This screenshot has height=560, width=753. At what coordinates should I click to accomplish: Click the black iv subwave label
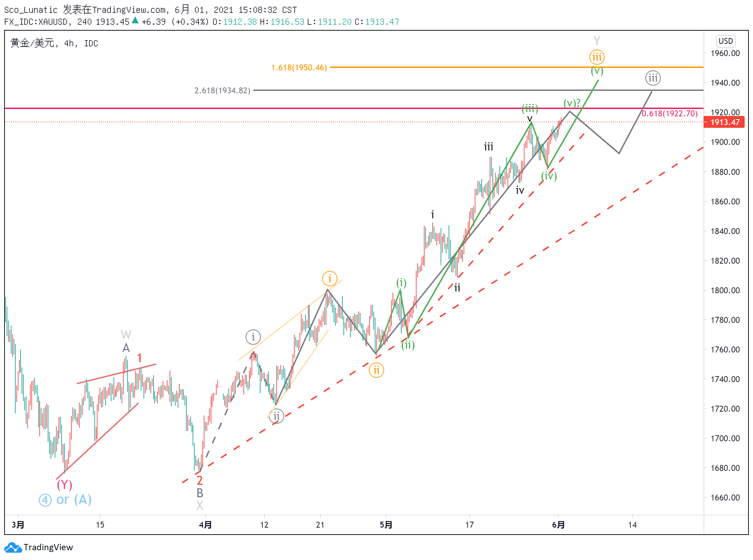pos(520,190)
